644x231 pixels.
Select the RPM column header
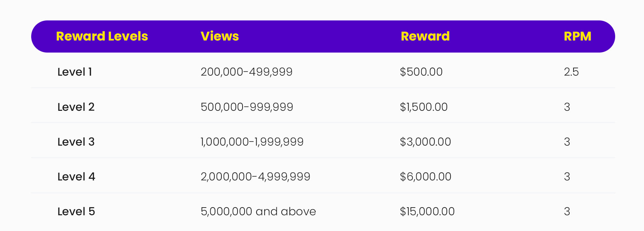(x=578, y=36)
